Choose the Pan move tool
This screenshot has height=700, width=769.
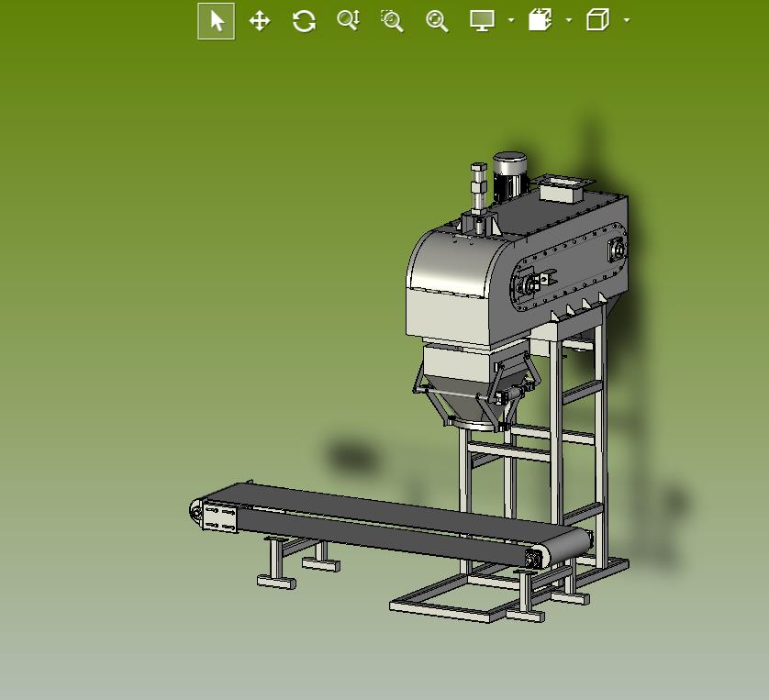(x=260, y=21)
